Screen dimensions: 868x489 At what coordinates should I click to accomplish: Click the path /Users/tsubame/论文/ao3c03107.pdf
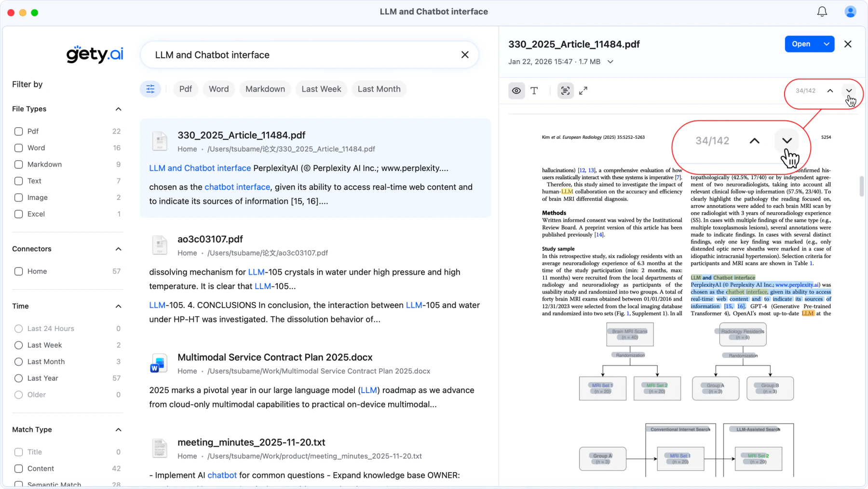click(x=268, y=253)
